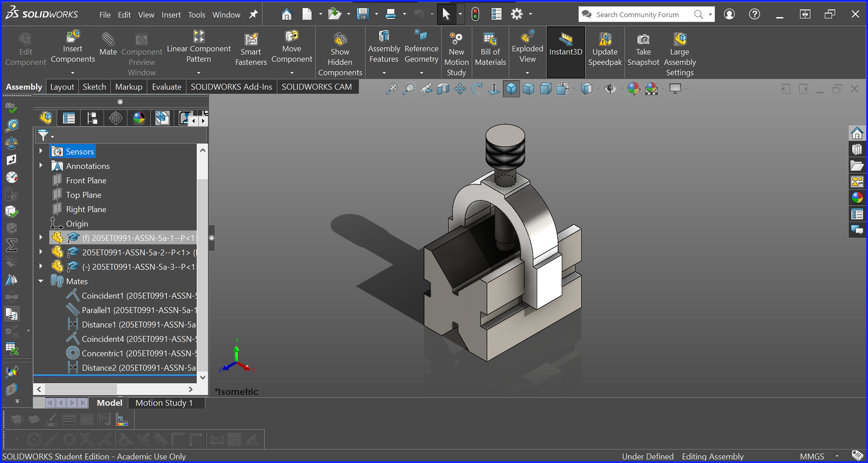
Task: Open the SOLIDWORKS CAM tab
Action: click(x=316, y=87)
